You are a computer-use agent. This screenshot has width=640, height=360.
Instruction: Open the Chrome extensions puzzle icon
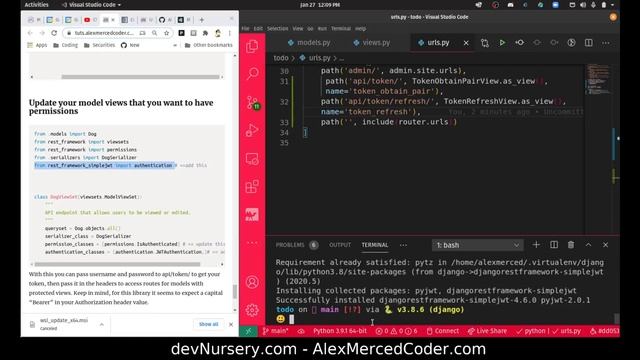205,33
